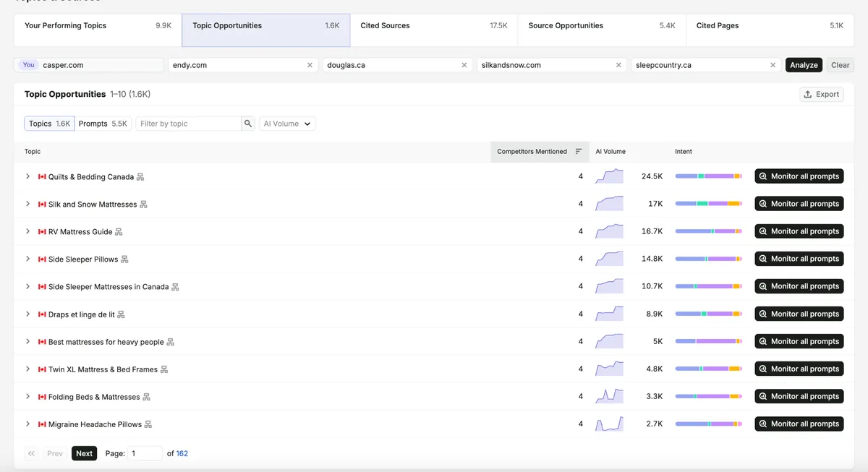Click hierarchy icon next to Quilts & Bedding Canada
This screenshot has width=868, height=472.
point(140,177)
